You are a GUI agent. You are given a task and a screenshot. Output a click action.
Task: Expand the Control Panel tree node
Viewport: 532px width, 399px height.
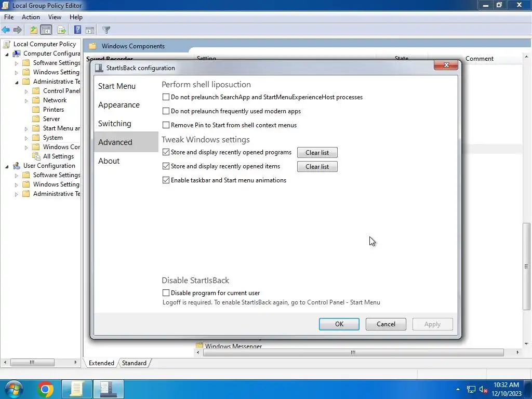pyautogui.click(x=26, y=91)
